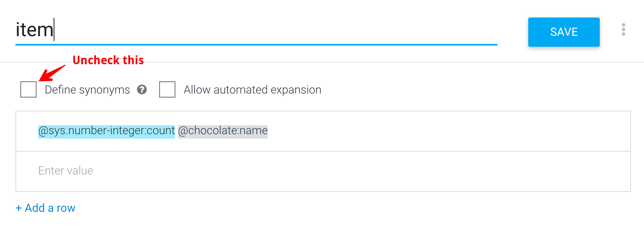Click the help question mark icon
Screen dimensions: 644x248
click(x=142, y=89)
